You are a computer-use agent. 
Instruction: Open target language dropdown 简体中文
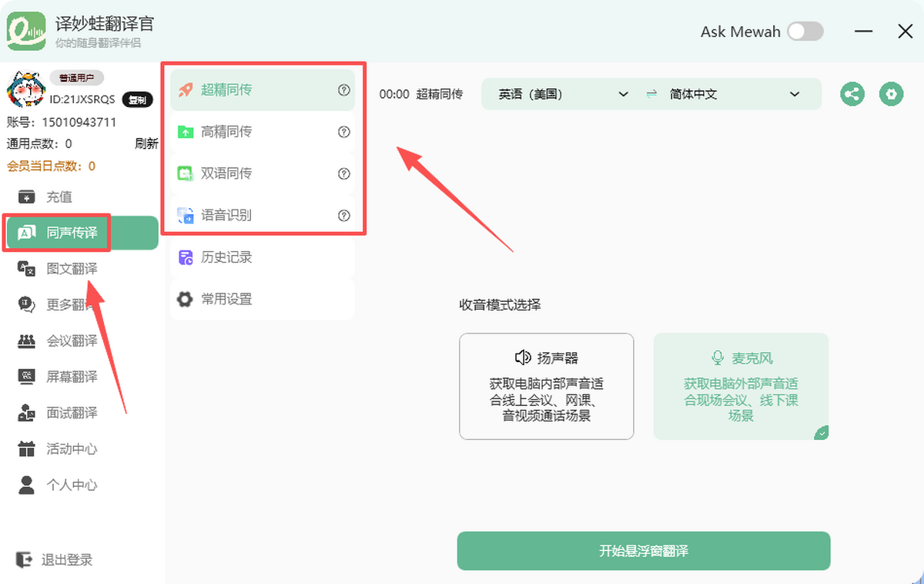coord(735,94)
